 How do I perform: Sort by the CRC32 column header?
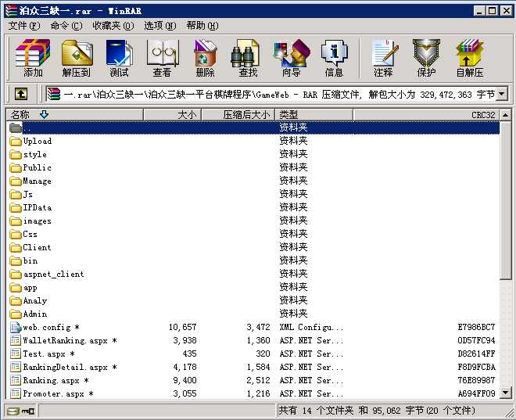click(426, 114)
